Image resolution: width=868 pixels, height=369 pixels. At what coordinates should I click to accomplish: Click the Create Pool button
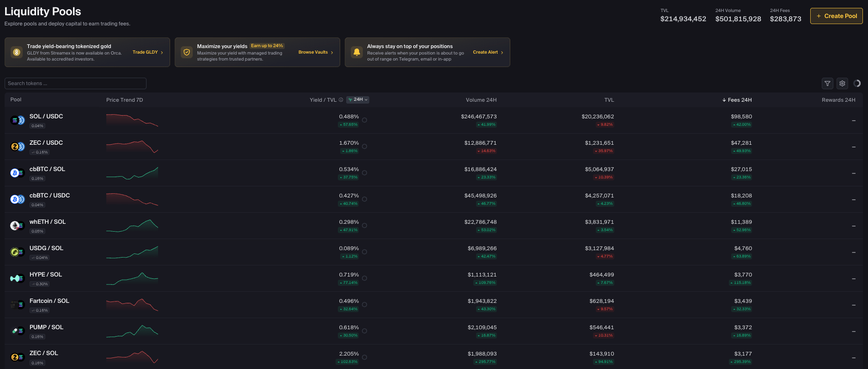[x=836, y=16]
